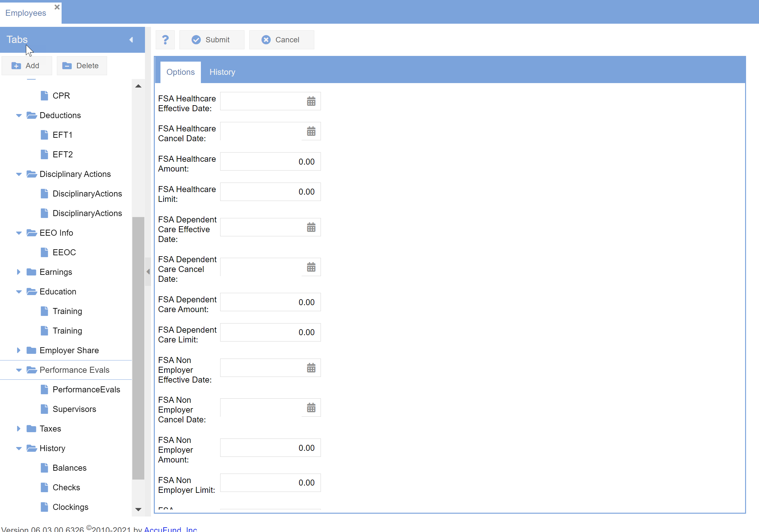
Task: Expand the Employer Share folder
Action: (19, 350)
